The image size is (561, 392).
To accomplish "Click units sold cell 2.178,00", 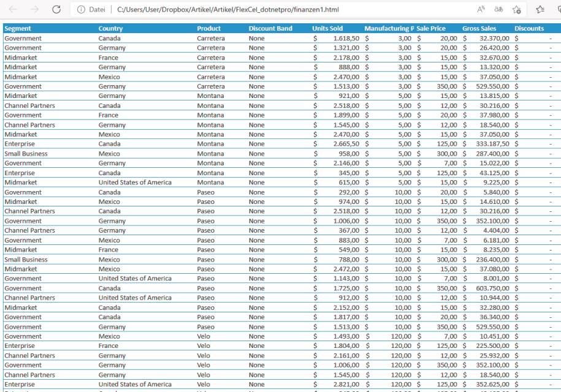I will click(x=346, y=58).
